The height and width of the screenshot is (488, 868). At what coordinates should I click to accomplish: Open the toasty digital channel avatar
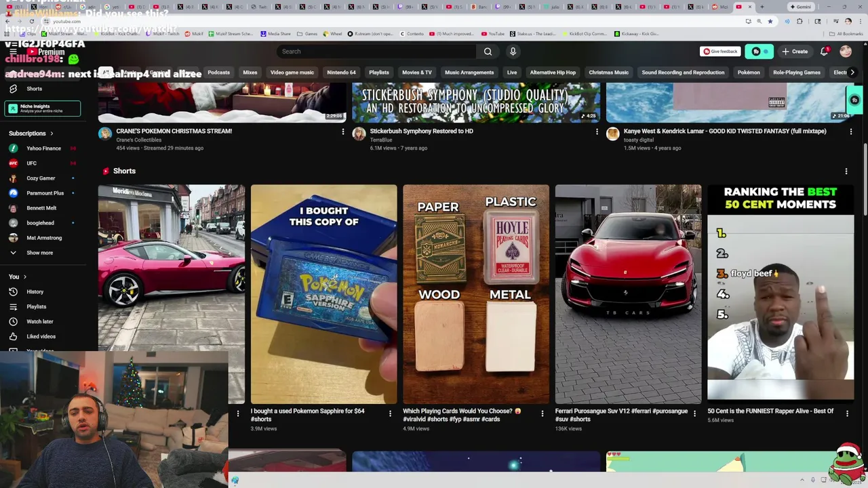click(612, 134)
